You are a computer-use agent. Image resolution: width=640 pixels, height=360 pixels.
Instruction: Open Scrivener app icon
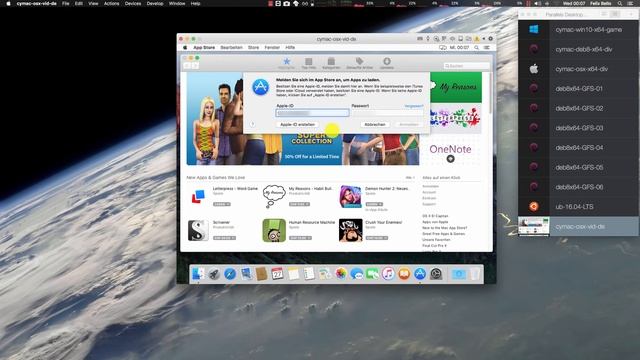[x=198, y=230]
